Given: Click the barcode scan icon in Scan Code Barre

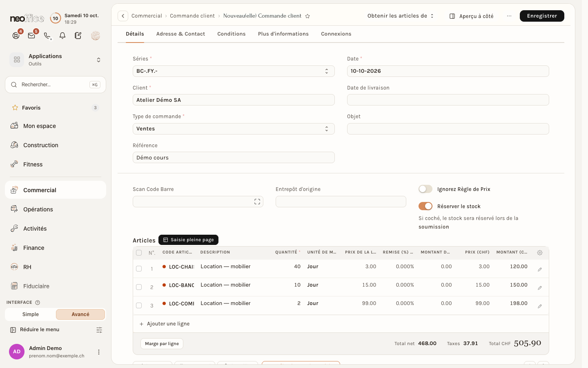Looking at the screenshot, I should [257, 202].
